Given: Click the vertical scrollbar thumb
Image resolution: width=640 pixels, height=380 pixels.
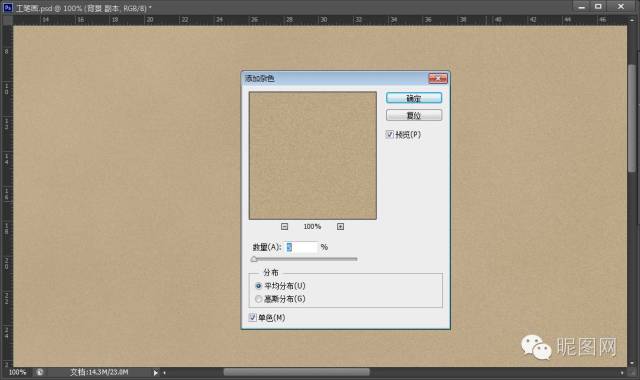Looking at the screenshot, I should [x=632, y=118].
